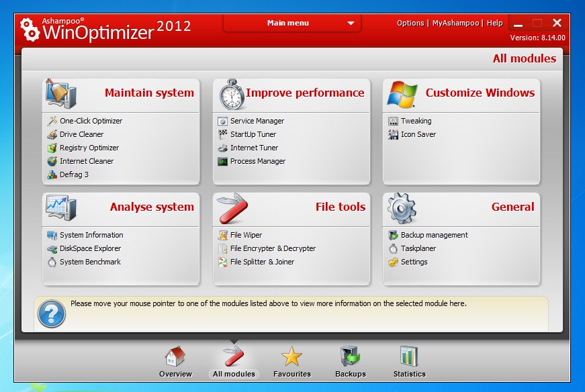Image resolution: width=585 pixels, height=392 pixels.
Task: Select the All modules tab
Action: [x=234, y=362]
